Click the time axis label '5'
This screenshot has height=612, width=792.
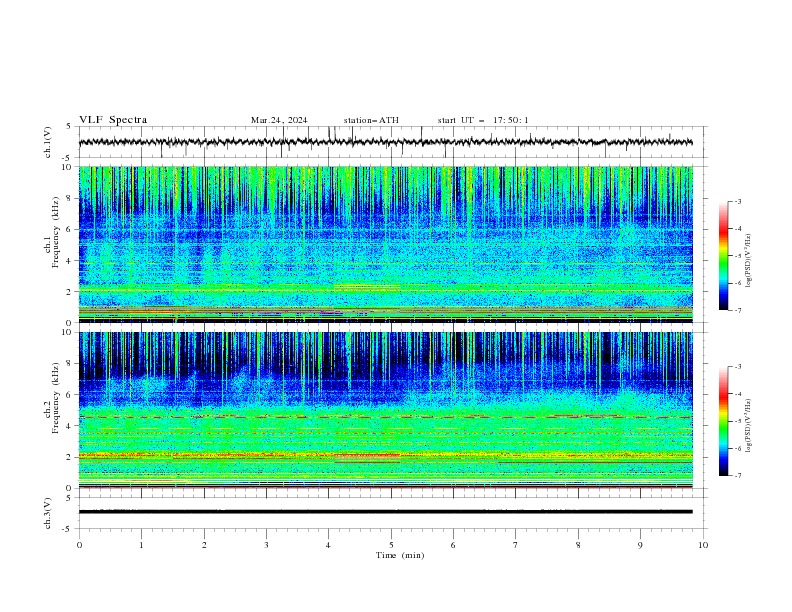coord(391,545)
